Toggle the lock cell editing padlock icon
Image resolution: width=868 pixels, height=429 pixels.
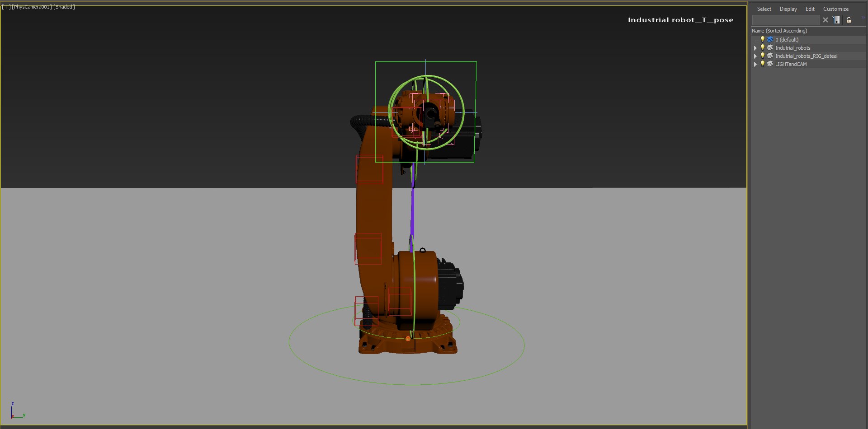[849, 20]
